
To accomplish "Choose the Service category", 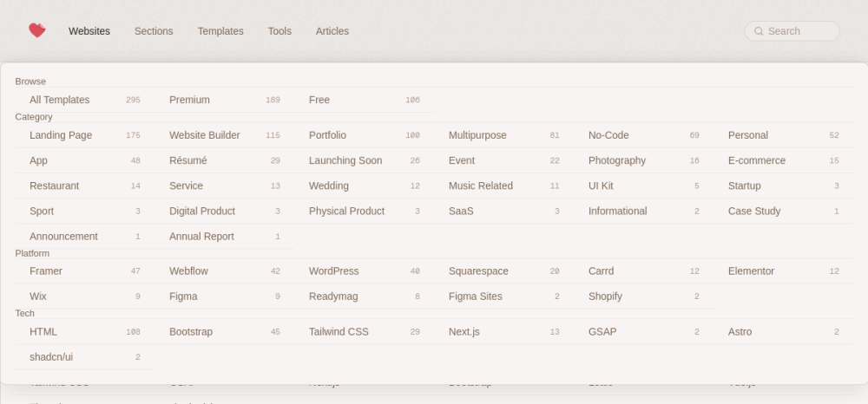I will (225, 186).
